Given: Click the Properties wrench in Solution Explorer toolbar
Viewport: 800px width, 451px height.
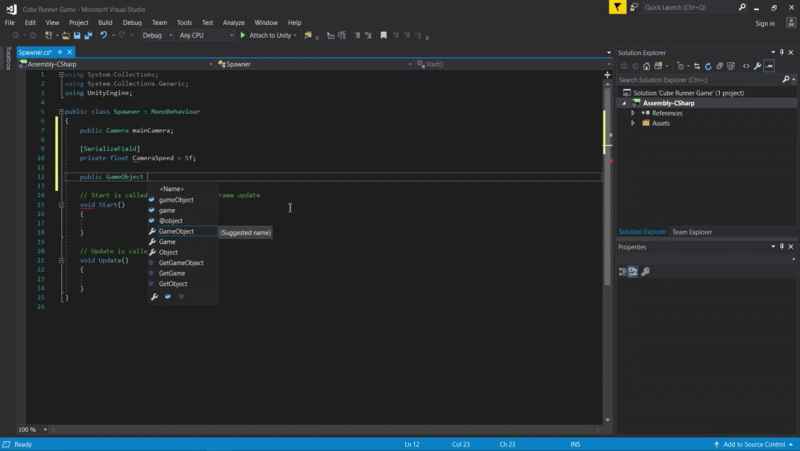Looking at the screenshot, I should (x=758, y=66).
